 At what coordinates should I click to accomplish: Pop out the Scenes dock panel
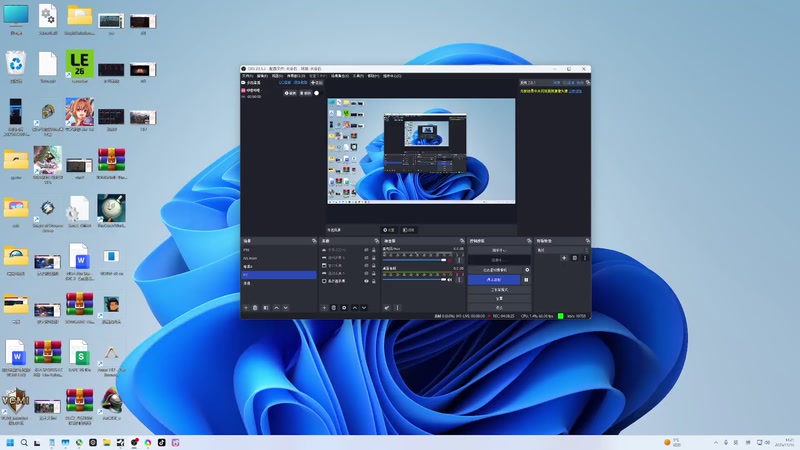point(314,241)
